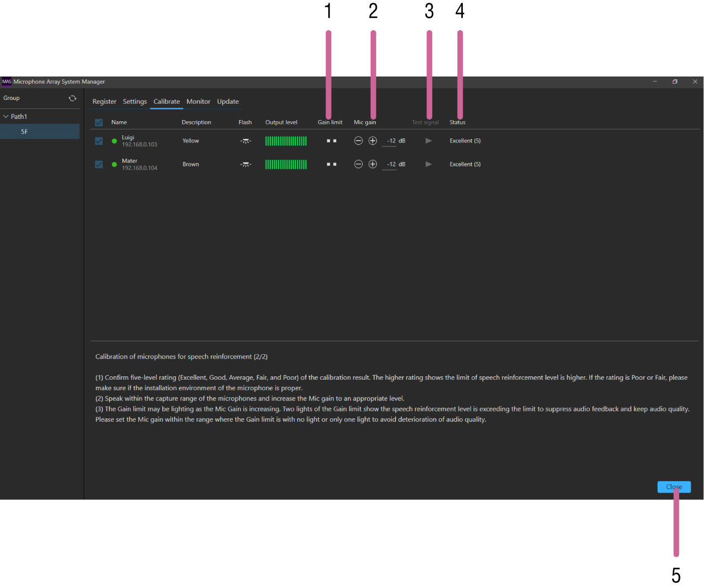The height and width of the screenshot is (588, 704).
Task: Flash the Luigi microphone light
Action: tap(246, 141)
